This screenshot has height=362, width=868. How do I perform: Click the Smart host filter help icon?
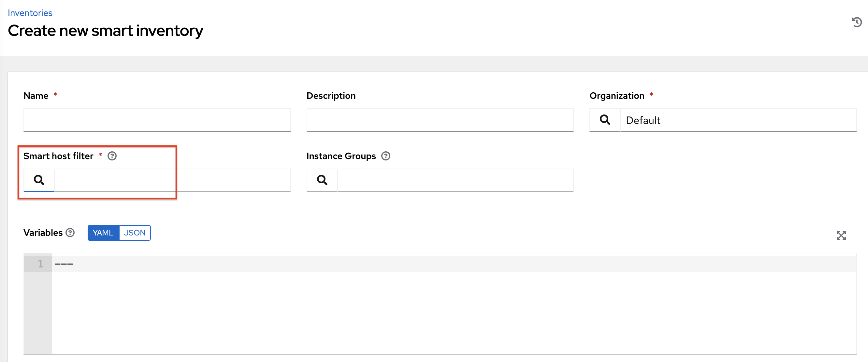(x=112, y=156)
